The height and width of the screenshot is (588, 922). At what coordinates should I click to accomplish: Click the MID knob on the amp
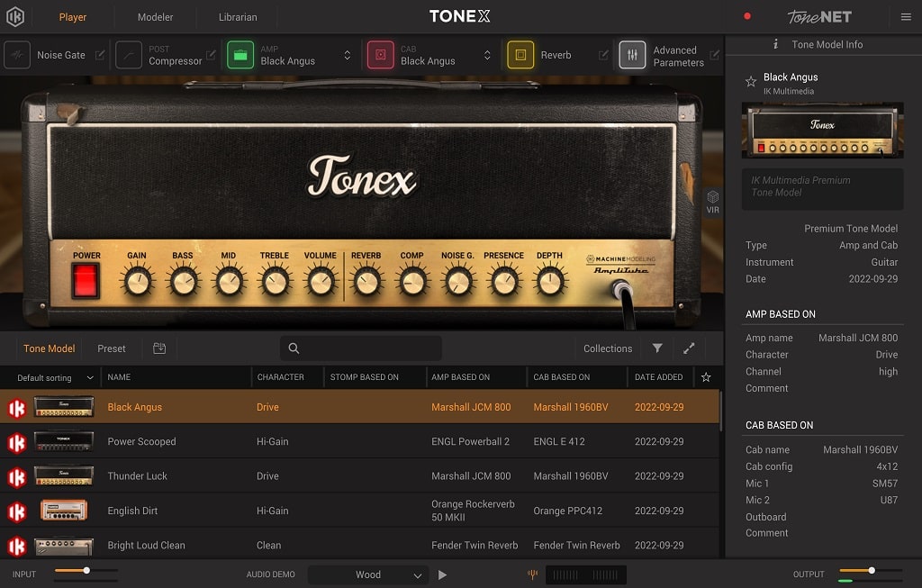[x=230, y=282]
